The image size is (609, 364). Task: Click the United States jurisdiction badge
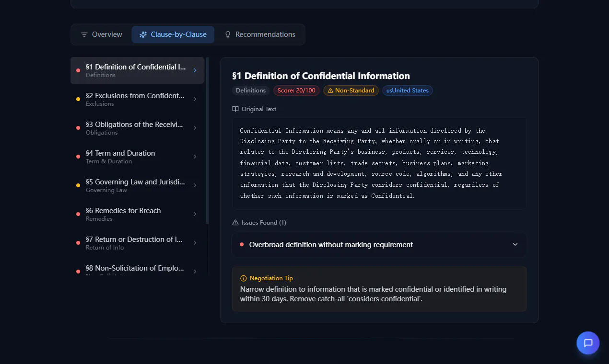click(408, 91)
